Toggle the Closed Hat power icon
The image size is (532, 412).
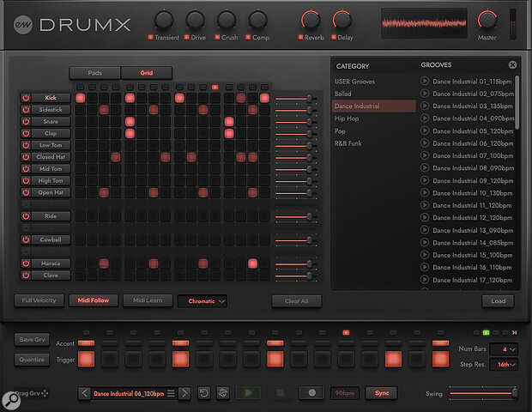(x=26, y=157)
